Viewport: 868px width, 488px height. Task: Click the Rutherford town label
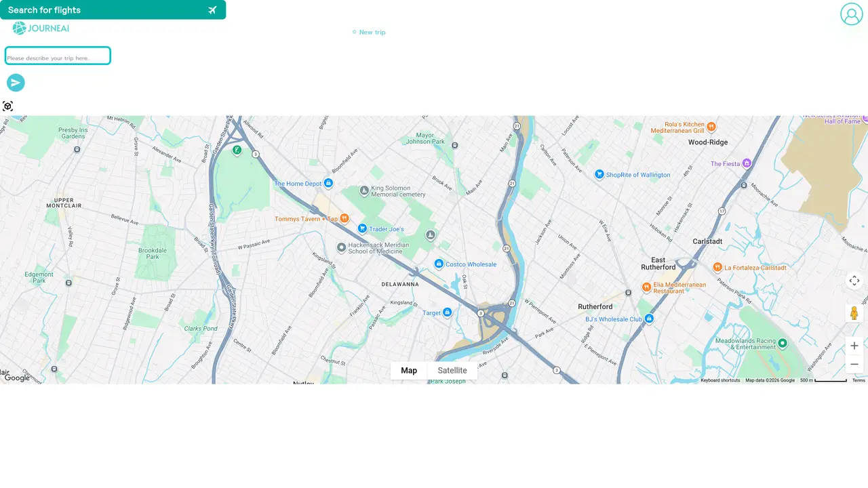(x=595, y=306)
